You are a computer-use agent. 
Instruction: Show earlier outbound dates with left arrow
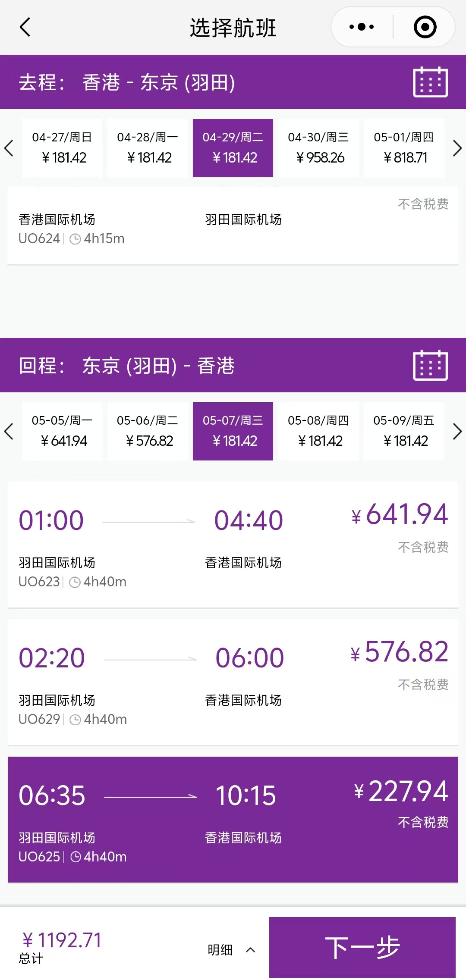[9, 148]
